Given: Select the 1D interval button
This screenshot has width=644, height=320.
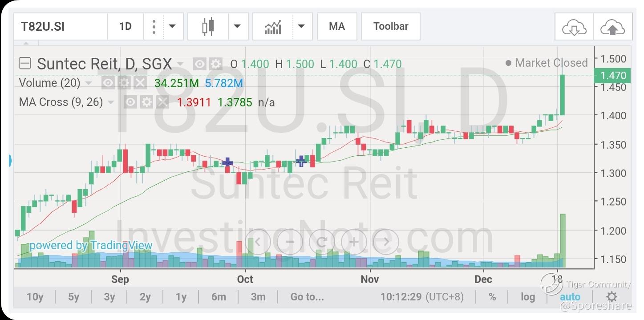Looking at the screenshot, I should click(126, 26).
